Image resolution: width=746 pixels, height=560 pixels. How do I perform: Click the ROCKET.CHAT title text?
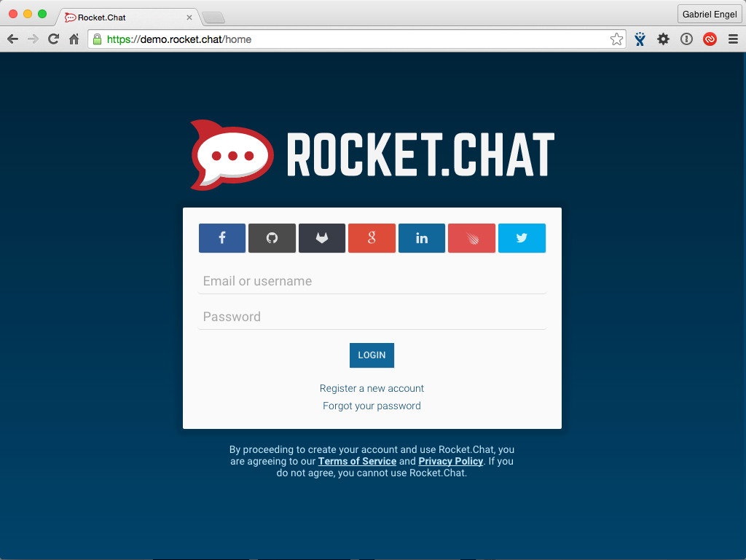[420, 154]
